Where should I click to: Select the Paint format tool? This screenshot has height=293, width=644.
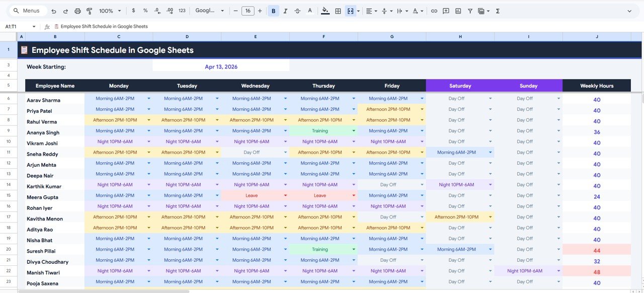pyautogui.click(x=90, y=10)
